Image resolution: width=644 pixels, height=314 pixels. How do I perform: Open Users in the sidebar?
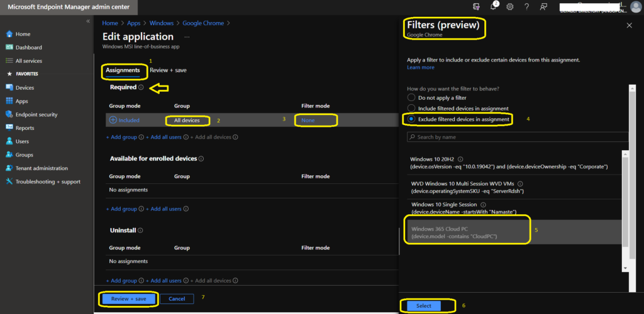click(22, 141)
